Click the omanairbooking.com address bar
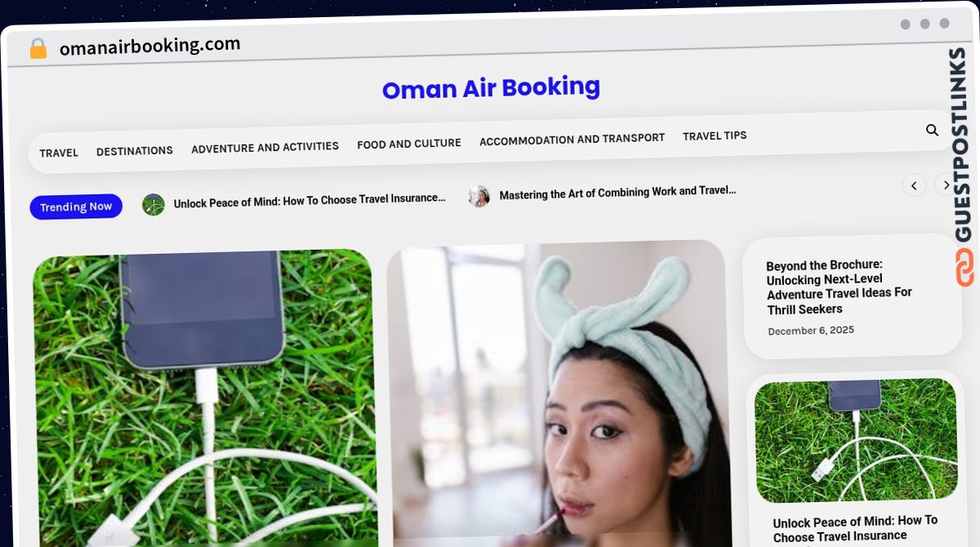Viewport: 980px width, 547px height. click(x=149, y=47)
